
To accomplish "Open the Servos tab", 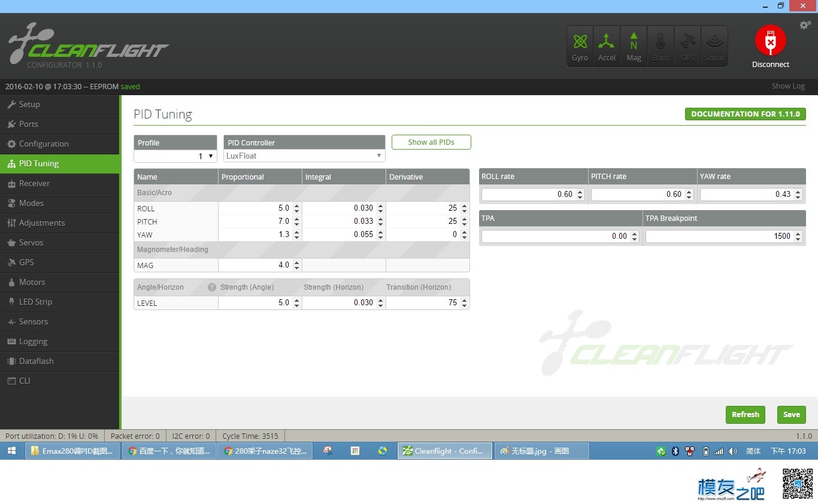I will pos(60,242).
